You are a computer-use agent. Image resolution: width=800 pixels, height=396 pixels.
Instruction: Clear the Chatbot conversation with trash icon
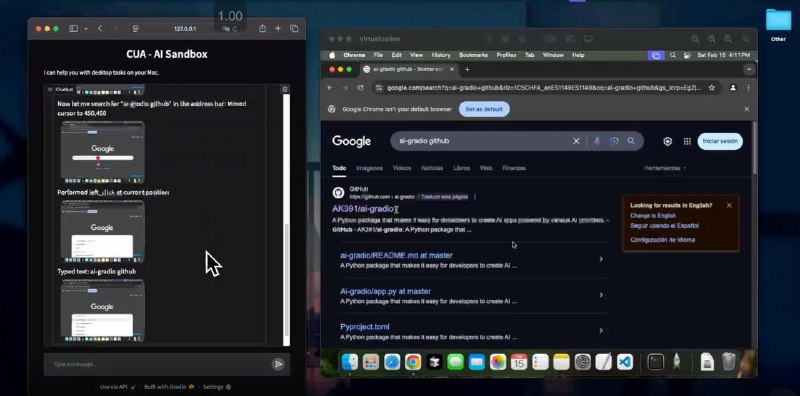point(285,89)
